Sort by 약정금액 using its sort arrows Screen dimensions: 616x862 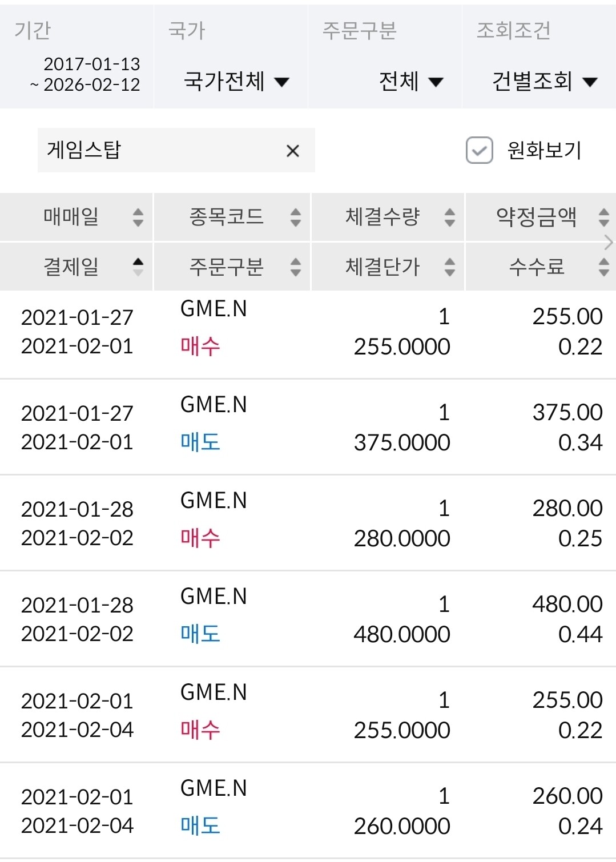pos(603,217)
